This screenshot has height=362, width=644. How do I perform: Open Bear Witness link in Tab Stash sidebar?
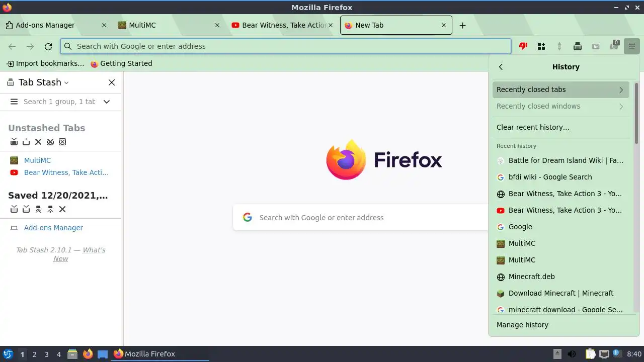[x=66, y=172]
